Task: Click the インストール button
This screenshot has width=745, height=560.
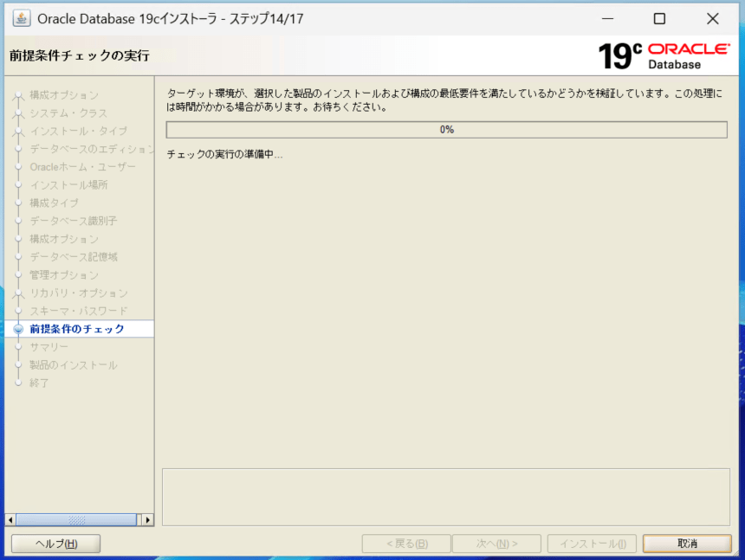Action: 592,544
